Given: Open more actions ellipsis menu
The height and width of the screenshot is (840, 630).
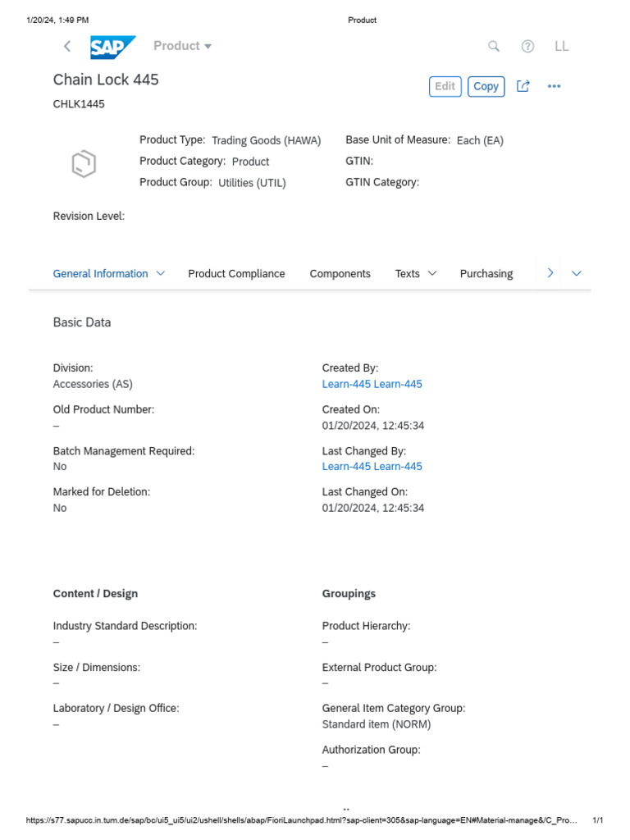Looking at the screenshot, I should 555,86.
